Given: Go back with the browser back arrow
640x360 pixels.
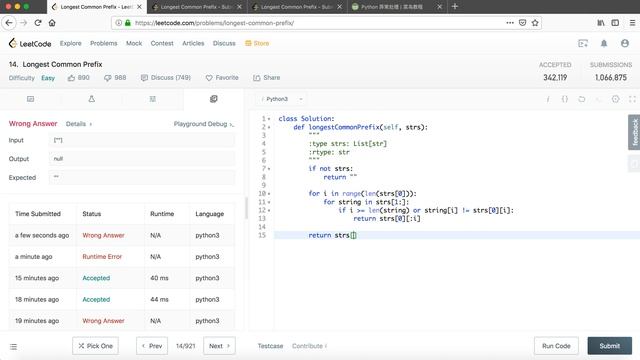Looking at the screenshot, I should (x=9, y=23).
